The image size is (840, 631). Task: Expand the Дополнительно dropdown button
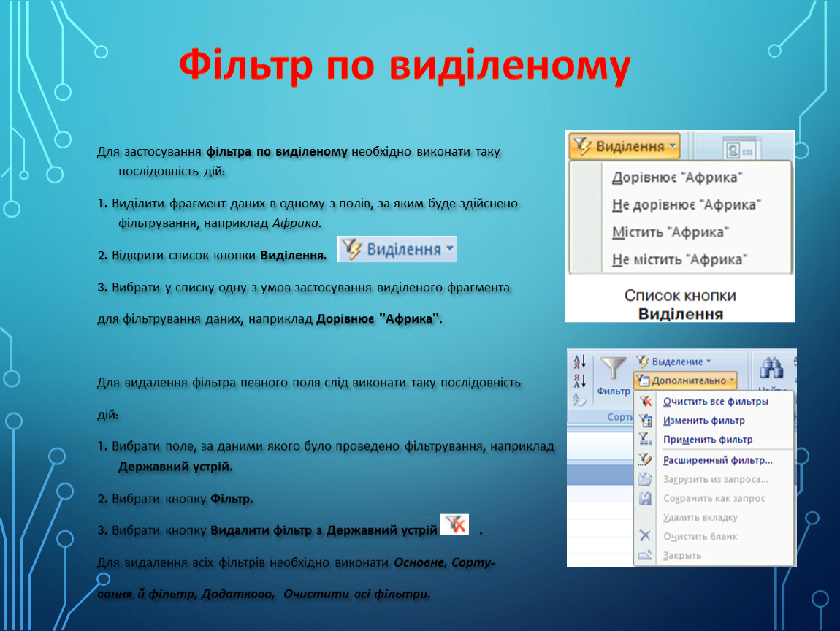tap(685, 380)
